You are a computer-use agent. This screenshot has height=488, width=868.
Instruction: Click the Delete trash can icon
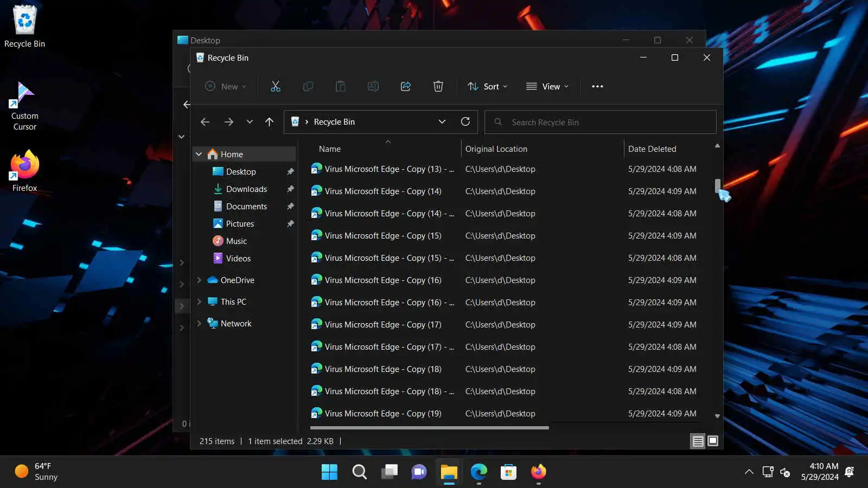click(x=438, y=86)
